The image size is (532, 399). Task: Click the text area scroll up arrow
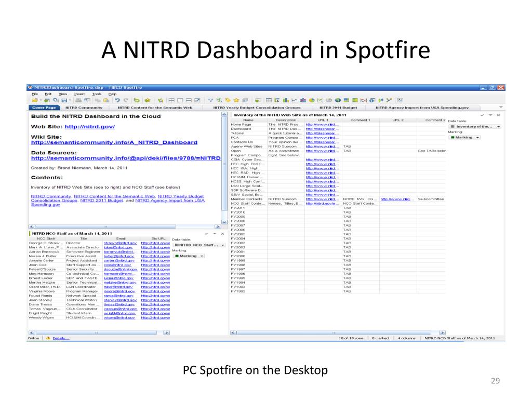pyautogui.click(x=224, y=115)
